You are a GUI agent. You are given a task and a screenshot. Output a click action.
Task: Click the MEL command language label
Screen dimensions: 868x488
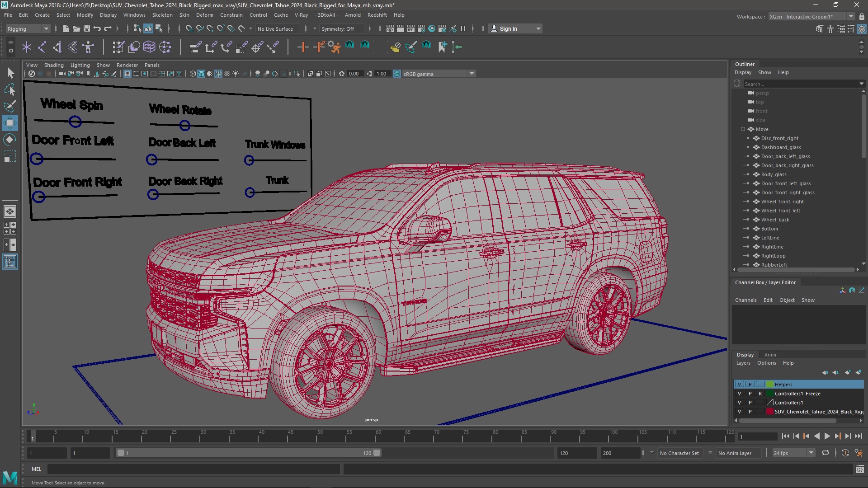pyautogui.click(x=36, y=469)
